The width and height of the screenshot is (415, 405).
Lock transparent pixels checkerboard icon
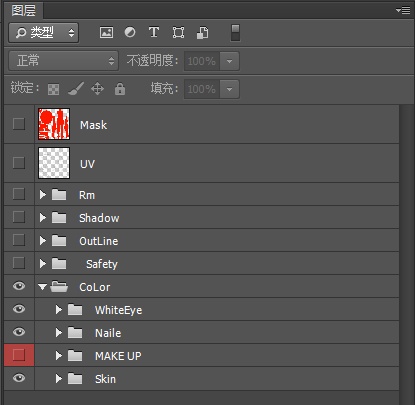tap(53, 89)
